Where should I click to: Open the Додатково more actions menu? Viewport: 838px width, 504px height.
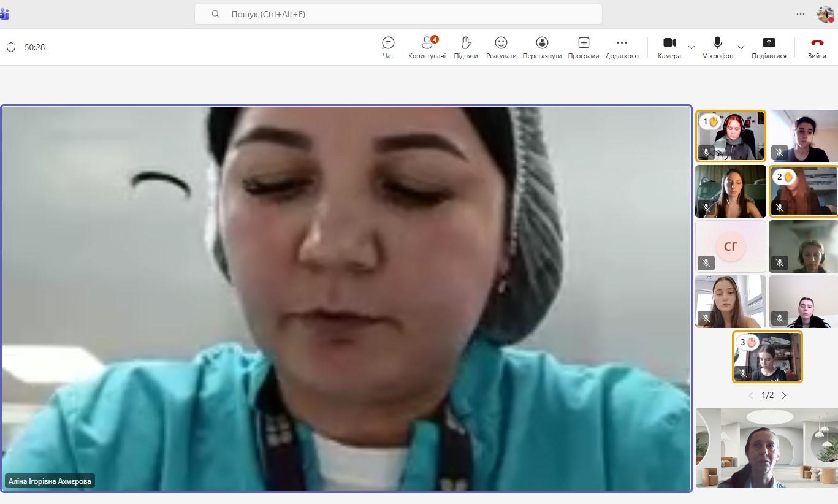tap(622, 47)
